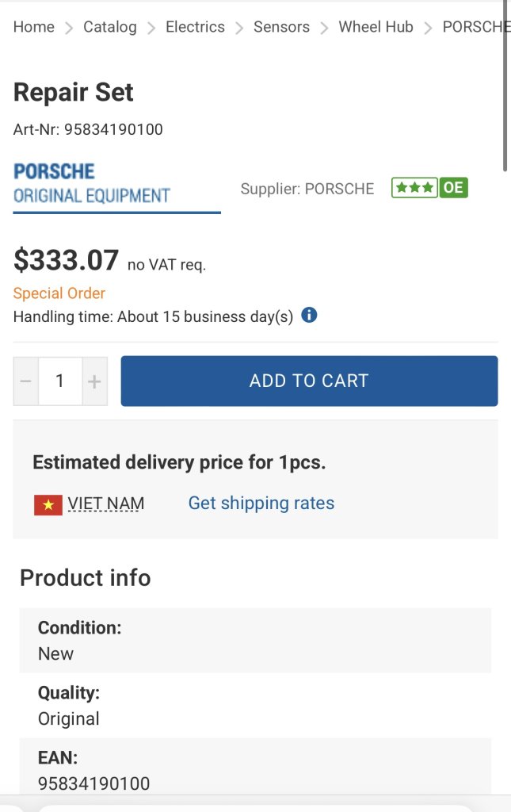The height and width of the screenshot is (812, 511).
Task: Add the Repair Set to cart
Action: [x=309, y=381]
